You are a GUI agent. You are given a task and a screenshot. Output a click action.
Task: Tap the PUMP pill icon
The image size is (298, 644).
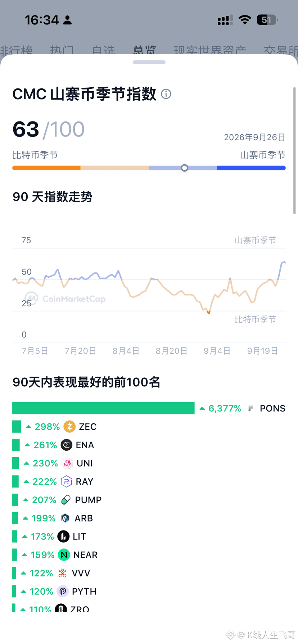pos(66,500)
